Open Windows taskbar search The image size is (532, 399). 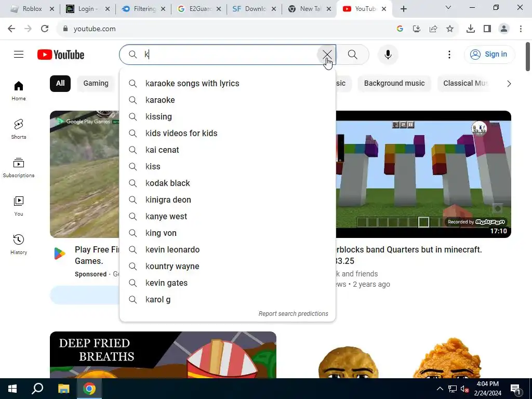pyautogui.click(x=37, y=389)
